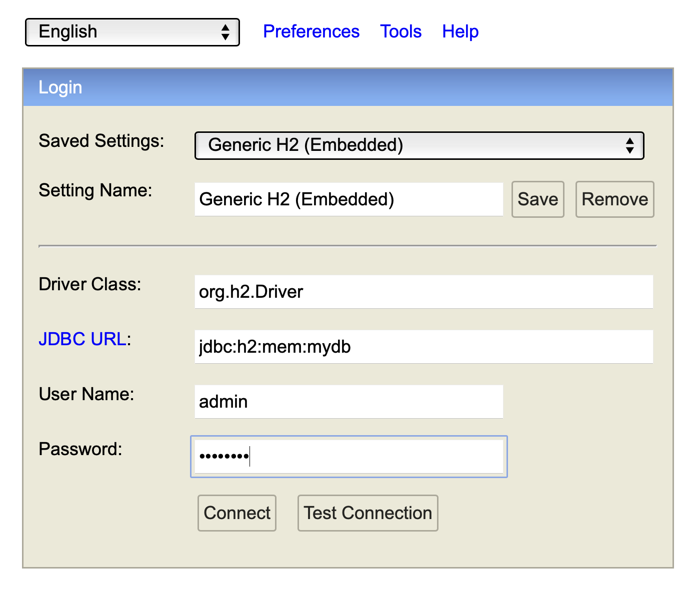
Task: Open the JDBC URL help link
Action: point(82,339)
